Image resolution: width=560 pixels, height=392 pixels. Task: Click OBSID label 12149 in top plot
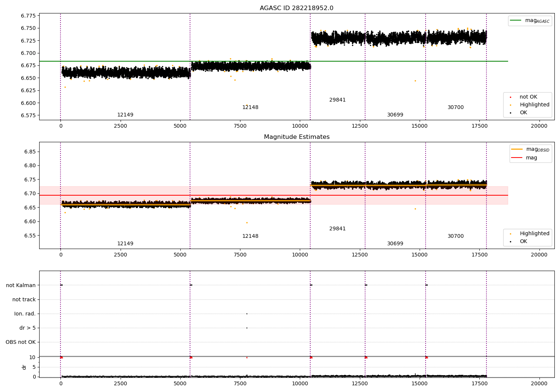coord(125,115)
